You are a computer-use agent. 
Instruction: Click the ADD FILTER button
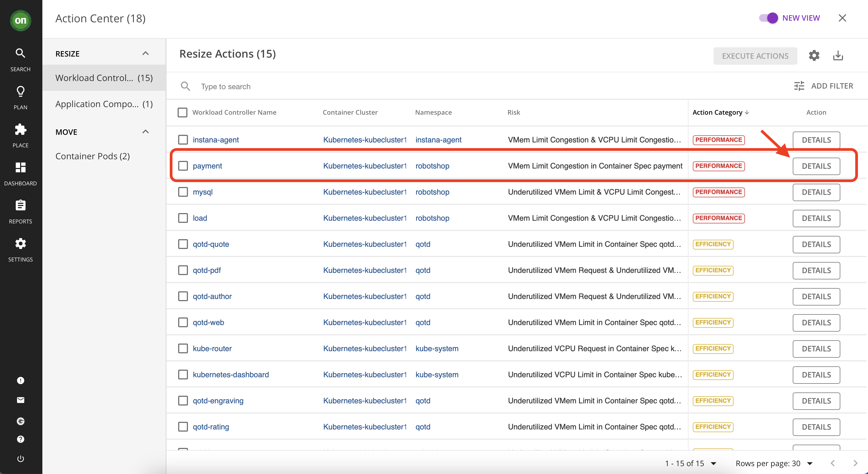[823, 86]
